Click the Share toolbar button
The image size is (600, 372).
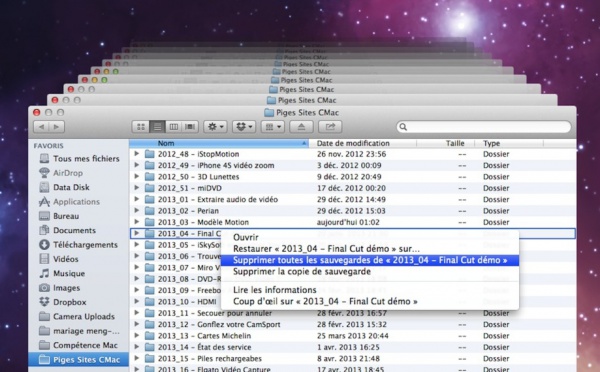(330, 127)
